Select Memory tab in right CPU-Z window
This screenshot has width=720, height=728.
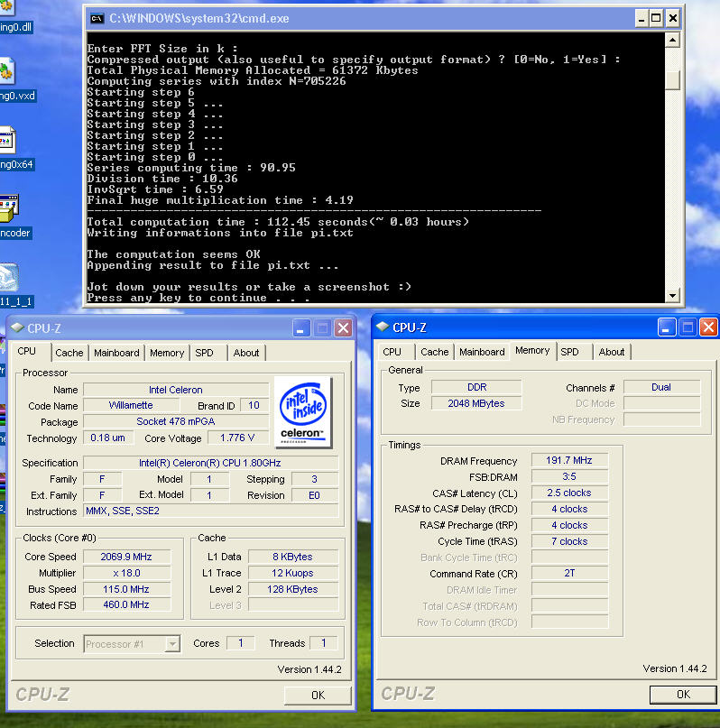pos(532,351)
